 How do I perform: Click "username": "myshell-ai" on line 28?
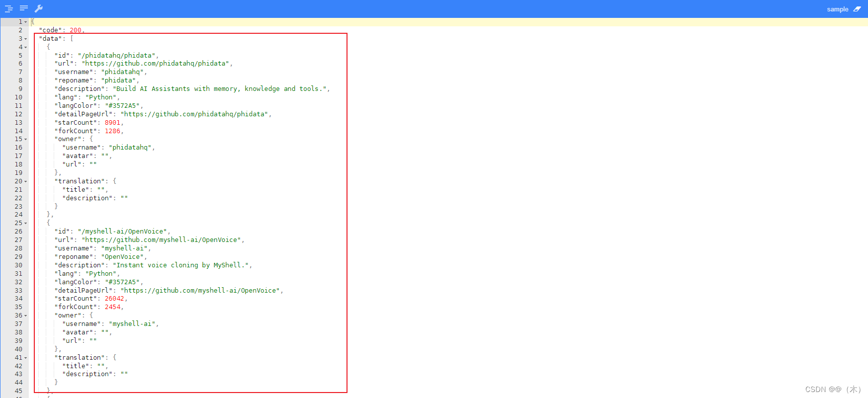pyautogui.click(x=103, y=248)
